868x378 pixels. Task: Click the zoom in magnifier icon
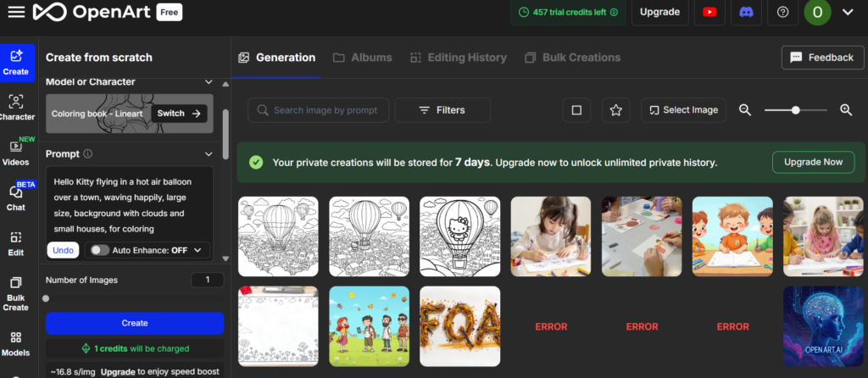point(846,110)
